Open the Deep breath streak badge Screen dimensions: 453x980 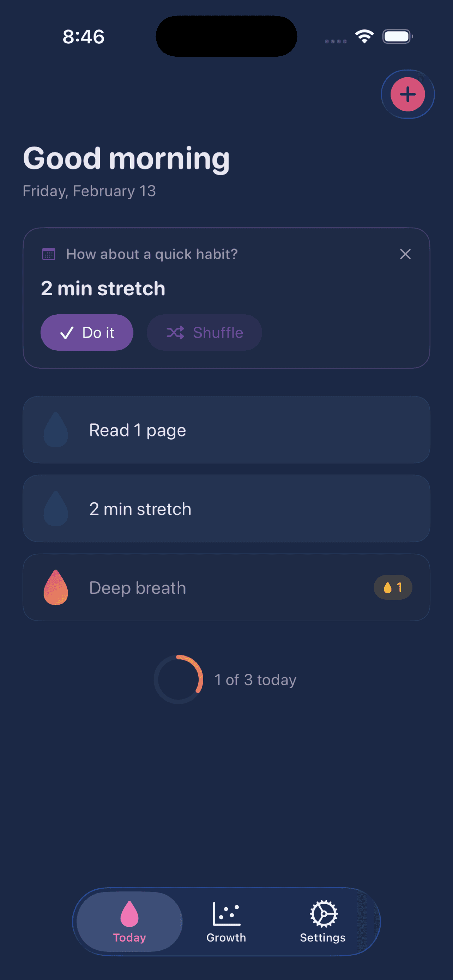(393, 587)
